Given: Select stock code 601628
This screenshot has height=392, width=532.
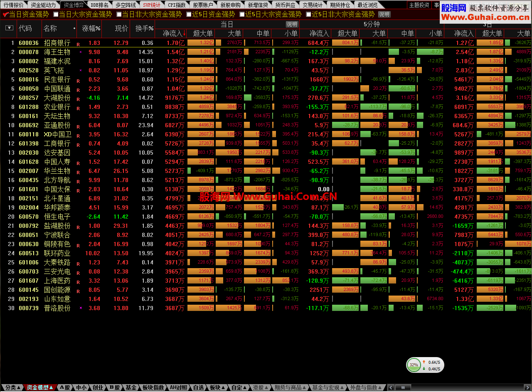Looking at the screenshot, I should [x=29, y=162].
